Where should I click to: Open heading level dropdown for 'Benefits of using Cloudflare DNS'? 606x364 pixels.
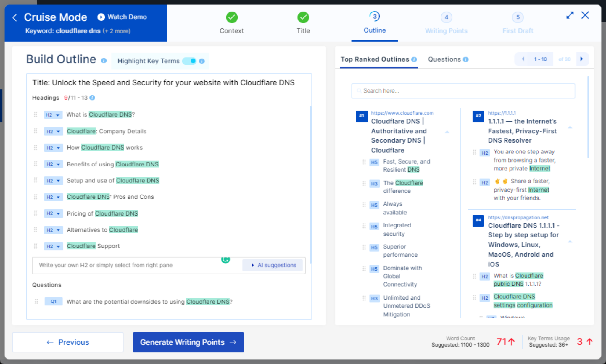(53, 164)
